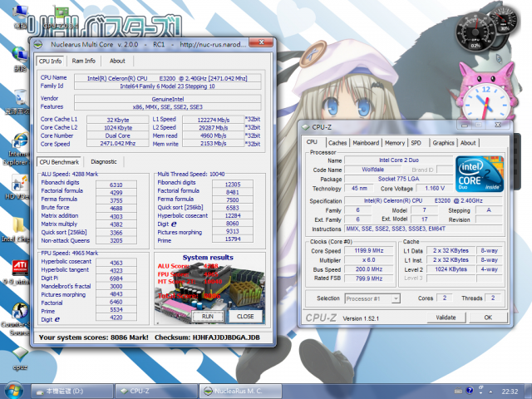
Task: Click the Instructions field in CPU-Z
Action: pyautogui.click(x=423, y=229)
